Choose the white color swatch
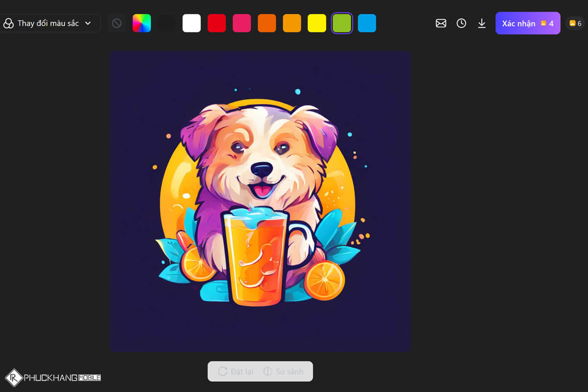This screenshot has width=588, height=392. coord(192,23)
